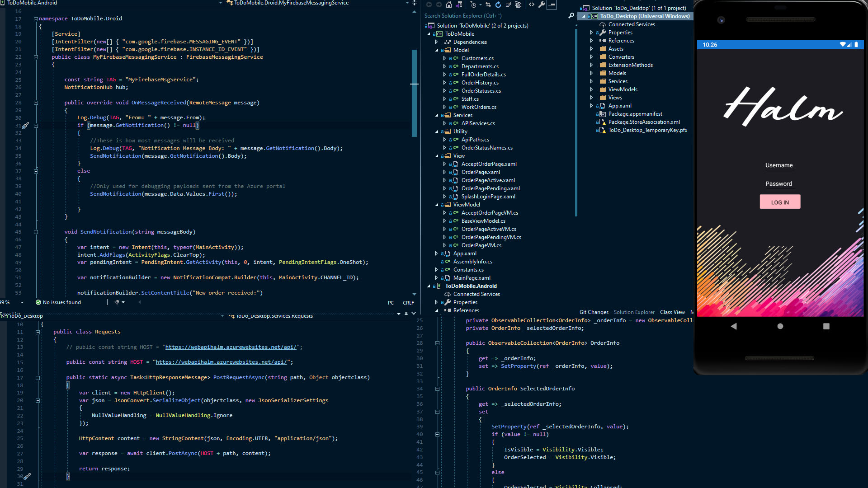Image resolution: width=868 pixels, height=488 pixels.
Task: Click Collapse All icon in Solution Explorer
Action: click(508, 5)
